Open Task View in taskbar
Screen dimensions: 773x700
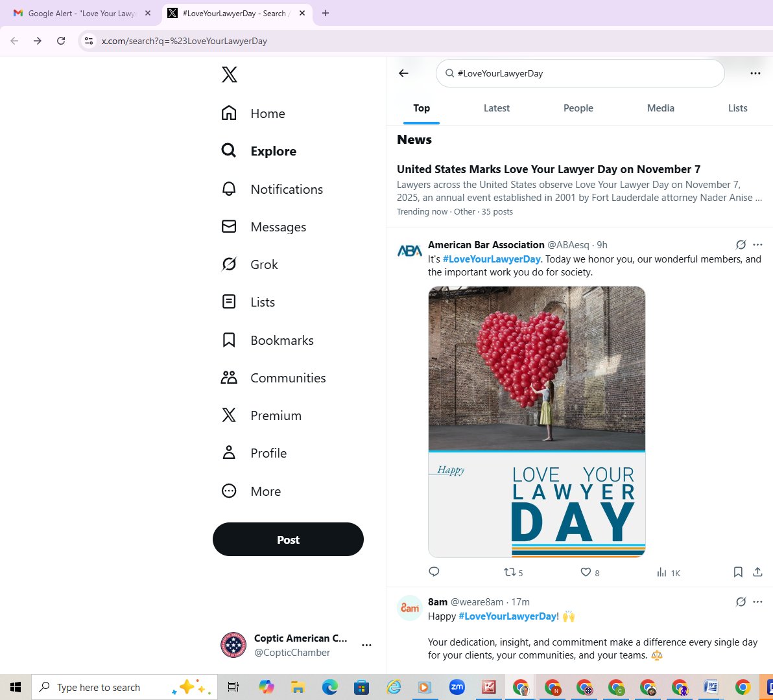tap(233, 686)
